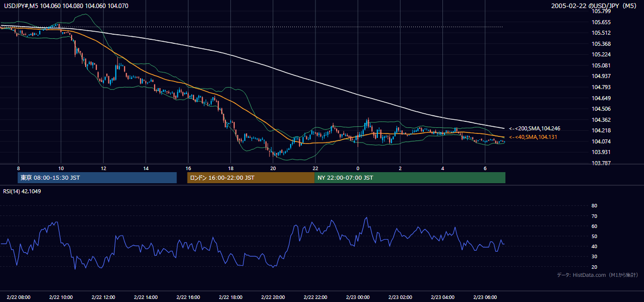
Task: Click hour label 12 under the price chart
Action: click(103, 168)
